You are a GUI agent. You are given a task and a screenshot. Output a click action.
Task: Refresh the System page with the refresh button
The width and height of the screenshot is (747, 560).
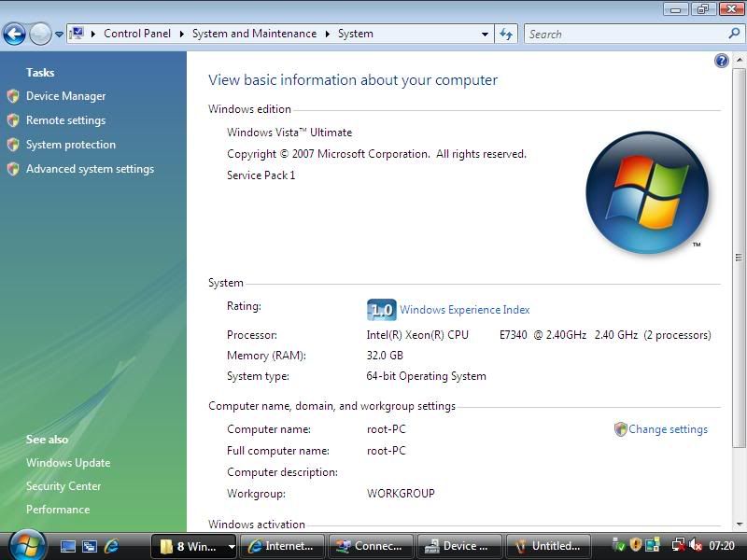pyautogui.click(x=506, y=34)
